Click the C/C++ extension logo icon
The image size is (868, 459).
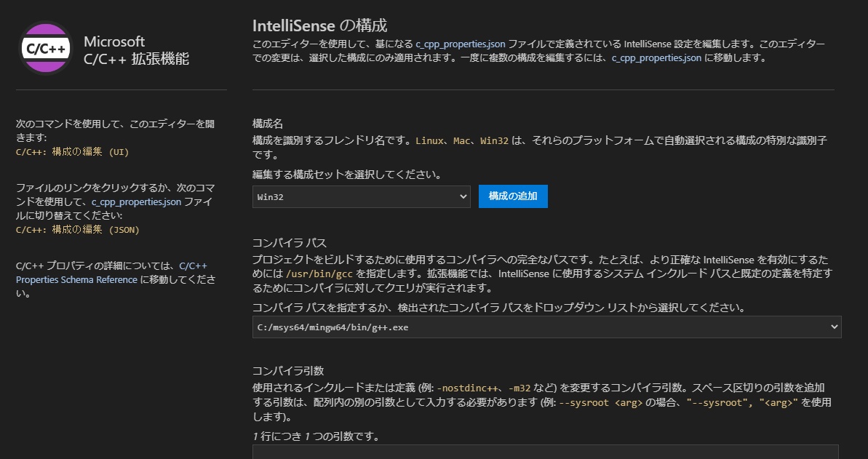pyautogui.click(x=45, y=48)
